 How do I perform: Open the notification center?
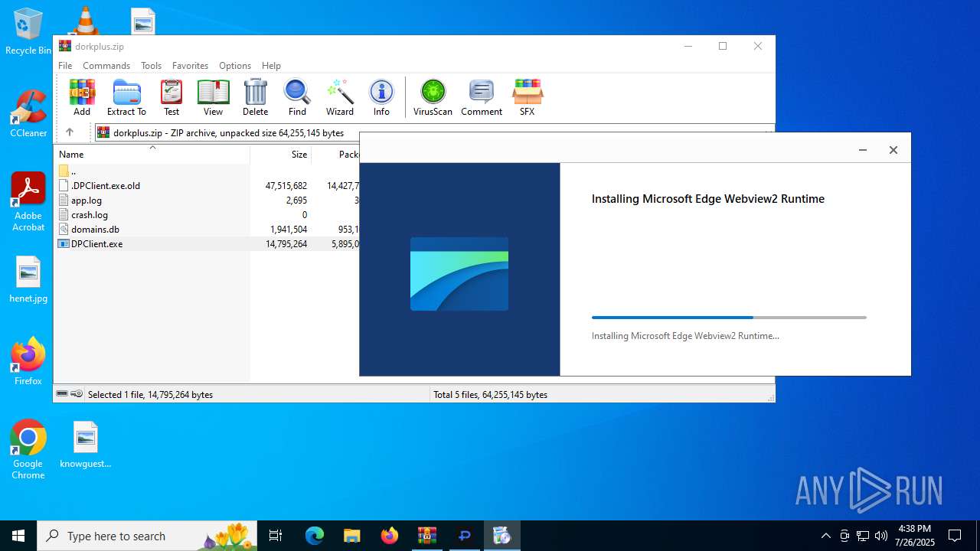[x=955, y=536]
